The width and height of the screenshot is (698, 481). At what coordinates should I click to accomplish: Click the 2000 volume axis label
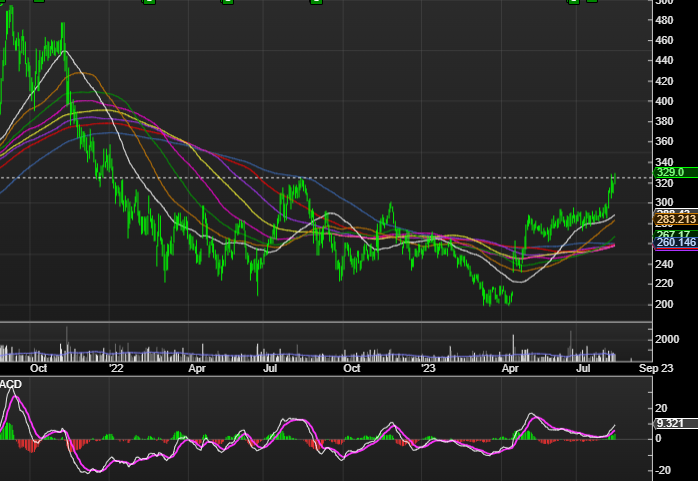(x=667, y=339)
